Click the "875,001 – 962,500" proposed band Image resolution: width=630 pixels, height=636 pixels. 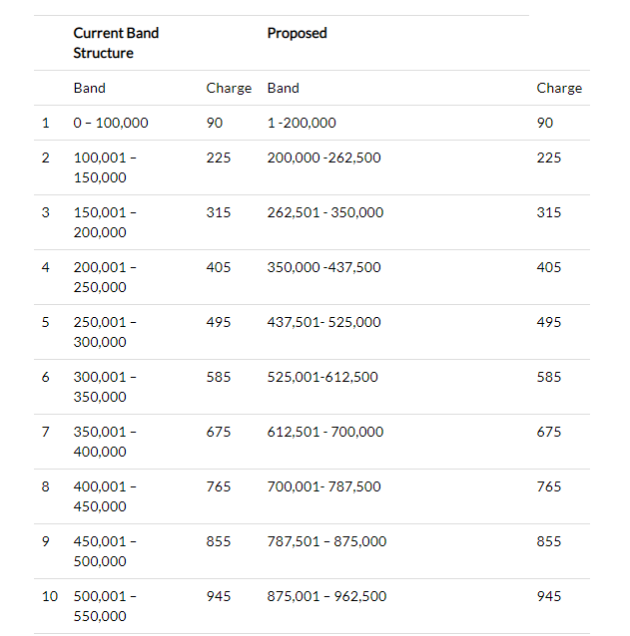[x=326, y=596]
